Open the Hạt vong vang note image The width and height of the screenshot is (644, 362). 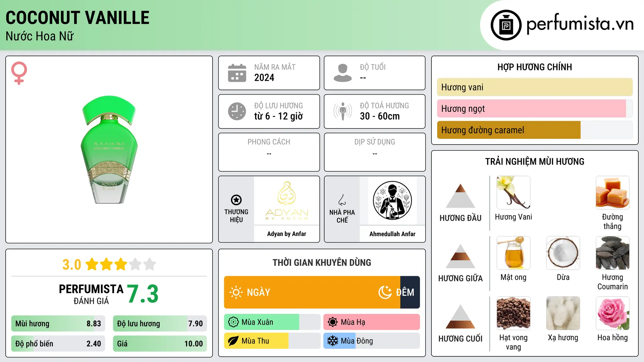click(x=514, y=313)
